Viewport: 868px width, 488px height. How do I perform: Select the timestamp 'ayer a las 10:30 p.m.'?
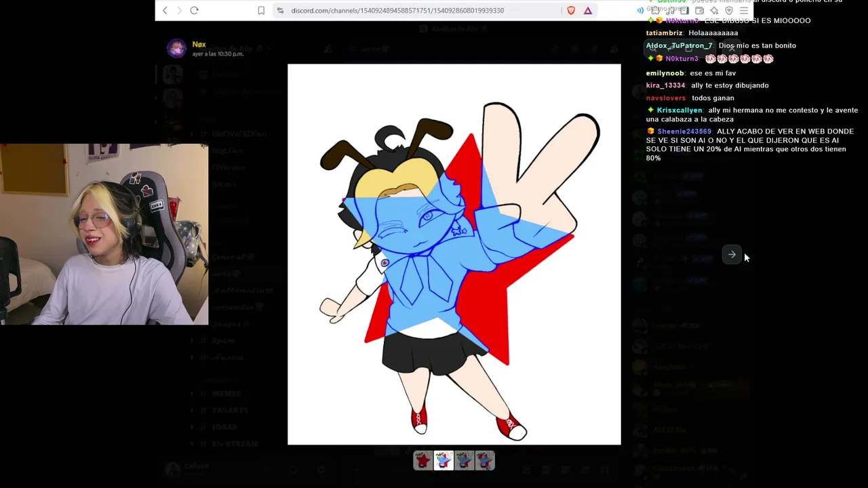[218, 54]
